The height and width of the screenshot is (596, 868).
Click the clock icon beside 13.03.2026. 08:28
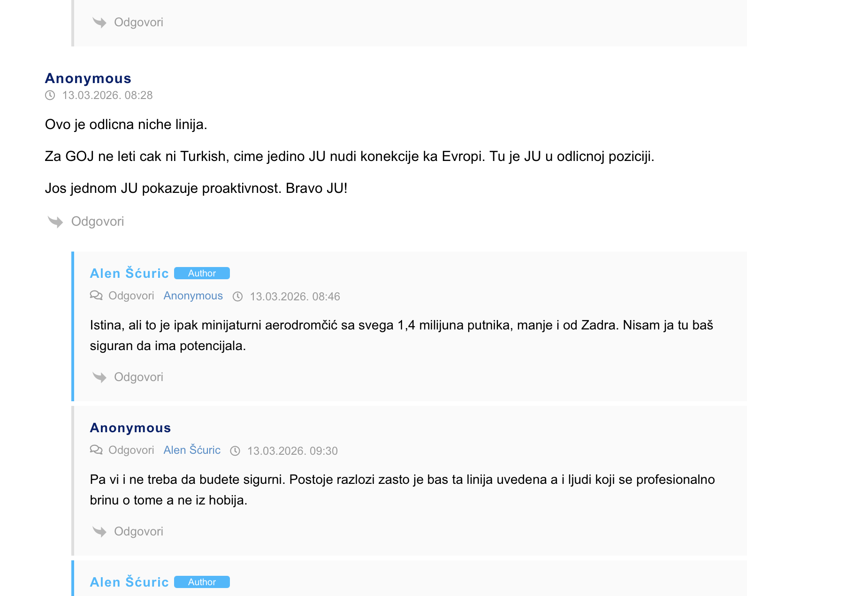pyautogui.click(x=50, y=95)
